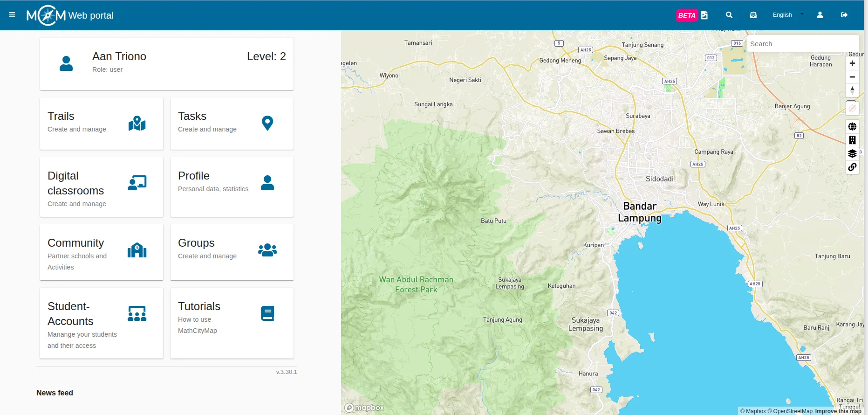Image resolution: width=868 pixels, height=415 pixels.
Task: Click the avatar icon beside Aan Triono
Action: point(66,63)
